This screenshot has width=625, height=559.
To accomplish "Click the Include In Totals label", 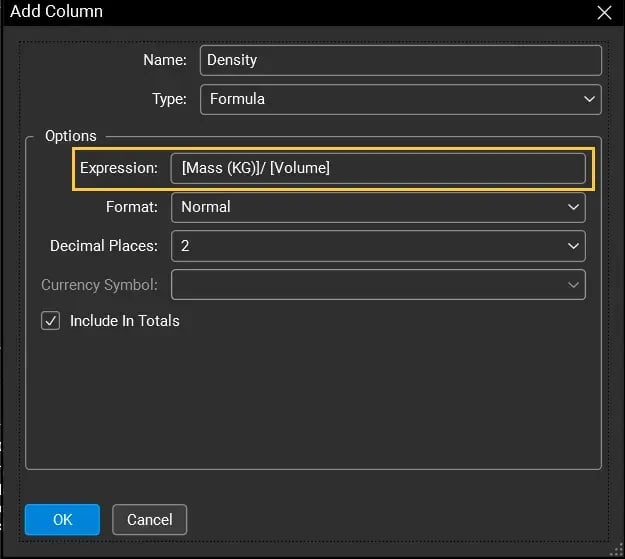I will click(x=125, y=321).
